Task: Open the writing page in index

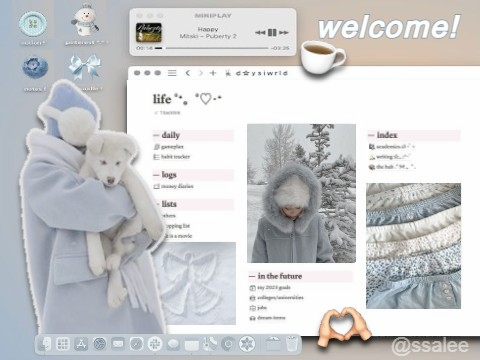Action: coord(389,157)
